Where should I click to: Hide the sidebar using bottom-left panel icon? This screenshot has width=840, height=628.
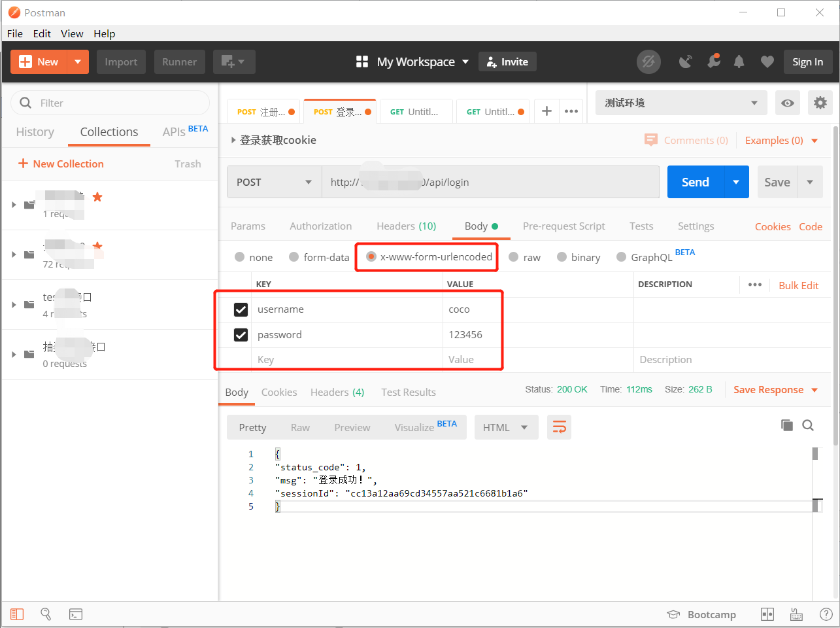16,614
